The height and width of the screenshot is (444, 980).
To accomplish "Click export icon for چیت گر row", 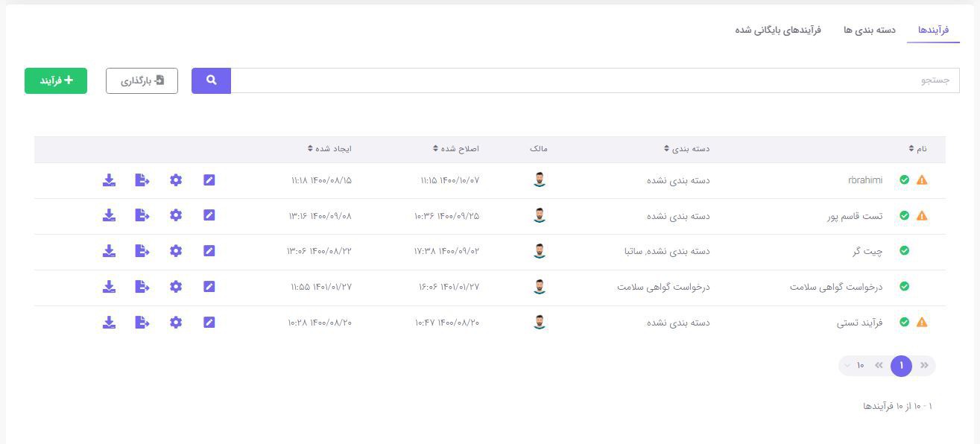I will [x=142, y=251].
